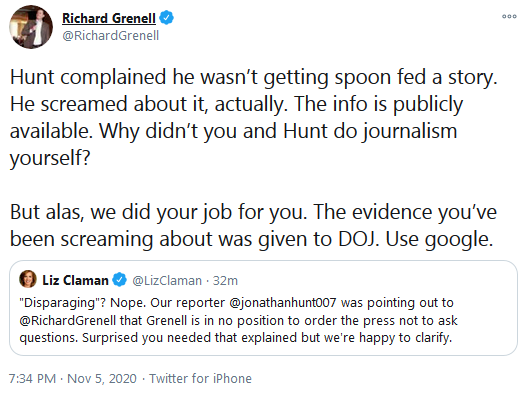Click Liz Claman's verified checkmark badge

pos(119,280)
